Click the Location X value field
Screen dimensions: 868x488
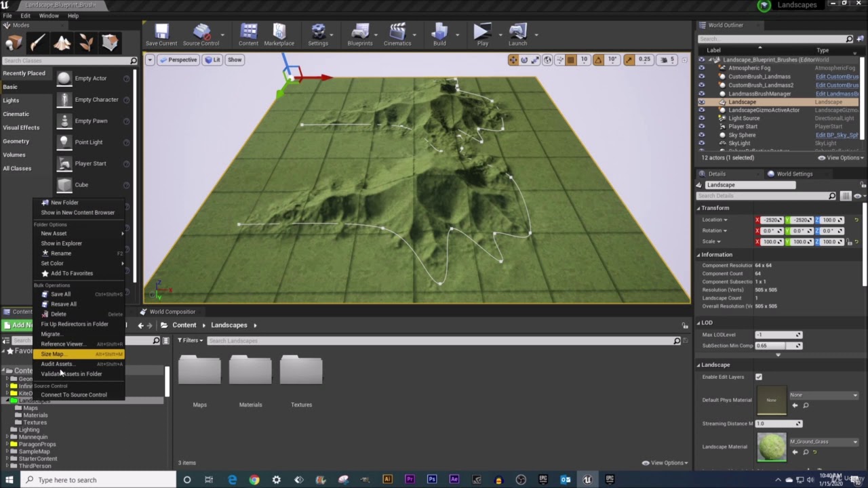click(x=772, y=220)
